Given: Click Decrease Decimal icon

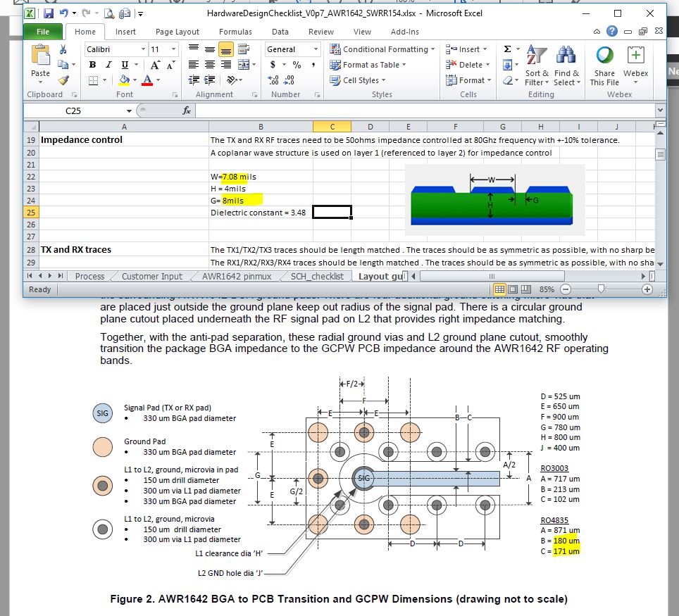Looking at the screenshot, I should click(289, 80).
